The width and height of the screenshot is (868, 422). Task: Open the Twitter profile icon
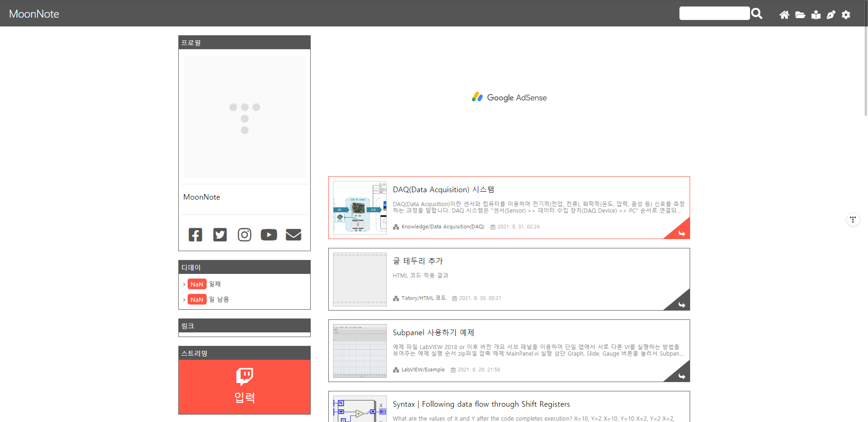(220, 235)
